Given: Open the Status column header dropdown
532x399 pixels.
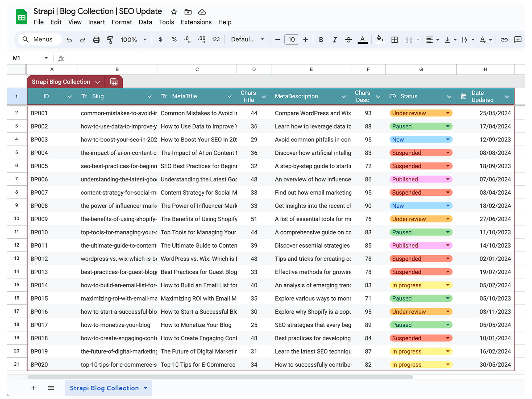Looking at the screenshot, I should coord(449,97).
